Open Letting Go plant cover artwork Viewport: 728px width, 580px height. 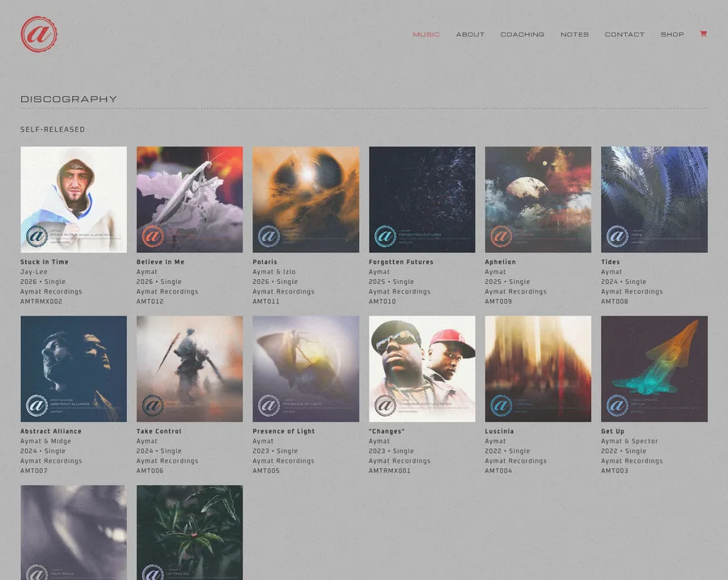189,532
